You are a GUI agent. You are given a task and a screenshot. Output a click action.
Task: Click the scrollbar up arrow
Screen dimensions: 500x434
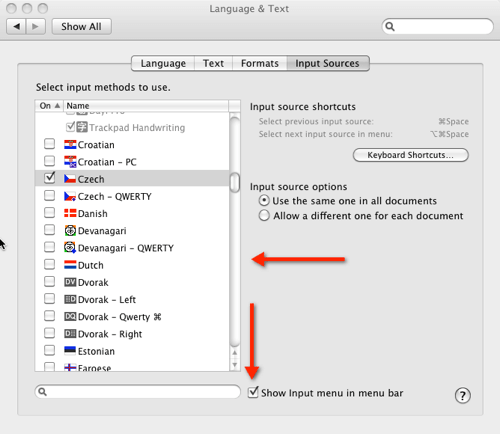point(235,353)
